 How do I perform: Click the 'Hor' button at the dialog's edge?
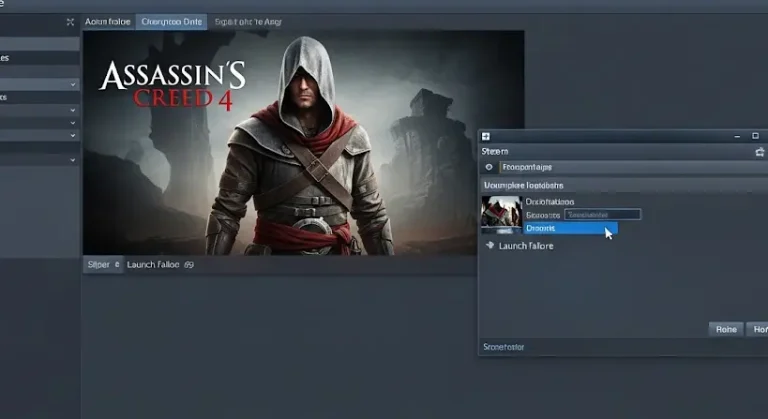click(x=757, y=329)
